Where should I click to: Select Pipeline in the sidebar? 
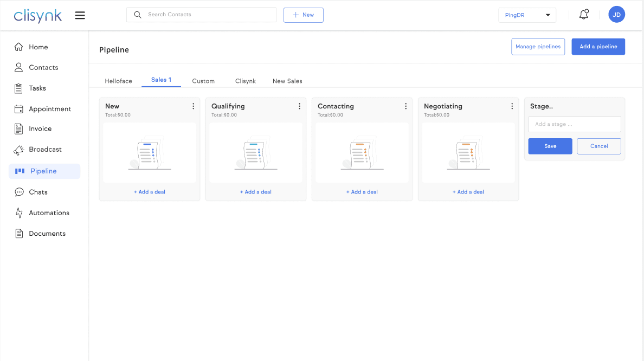pyautogui.click(x=44, y=171)
